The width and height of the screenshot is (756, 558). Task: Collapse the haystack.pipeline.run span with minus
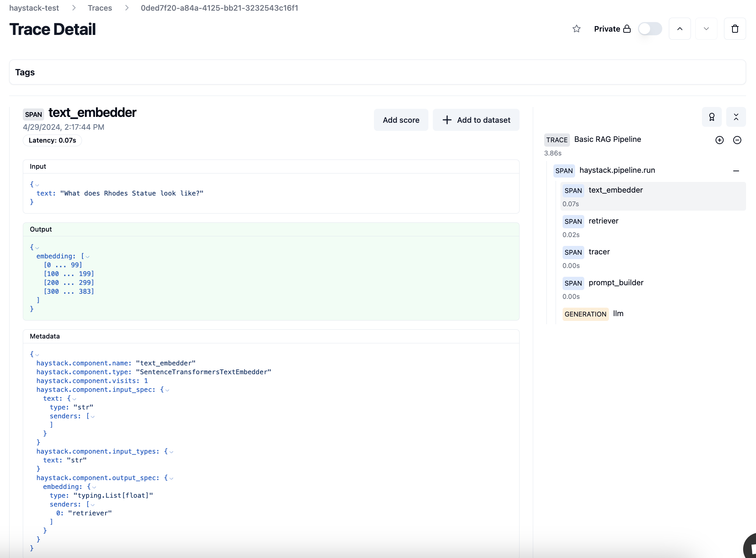(737, 171)
